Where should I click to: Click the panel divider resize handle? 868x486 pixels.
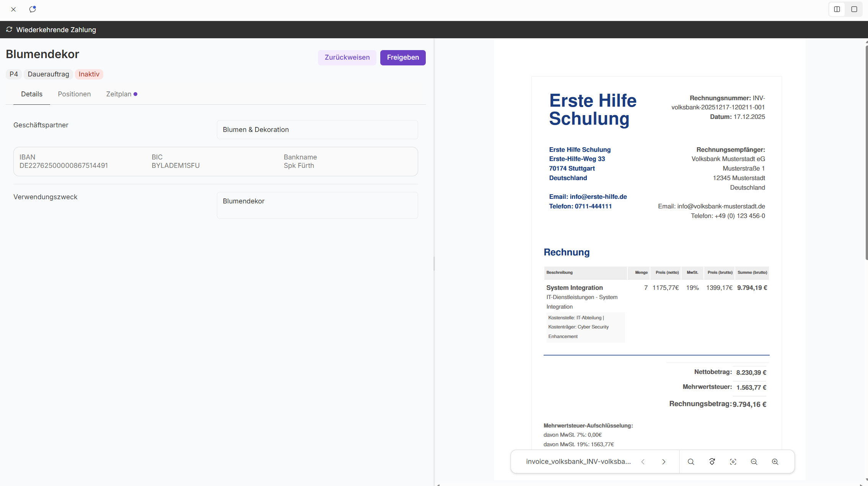(434, 263)
